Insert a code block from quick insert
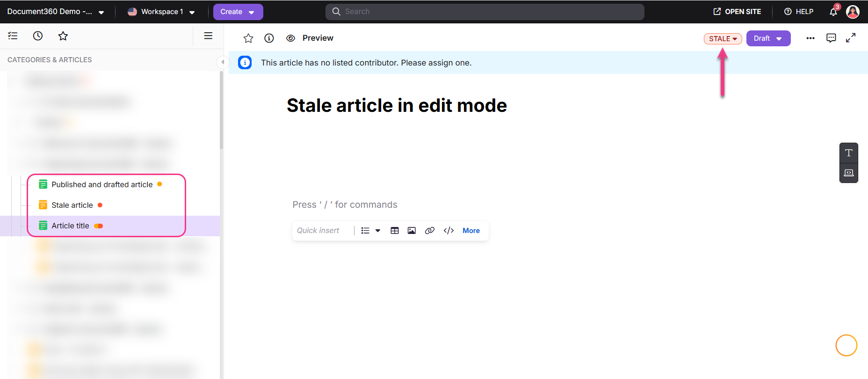This screenshot has height=379, width=868. click(448, 231)
